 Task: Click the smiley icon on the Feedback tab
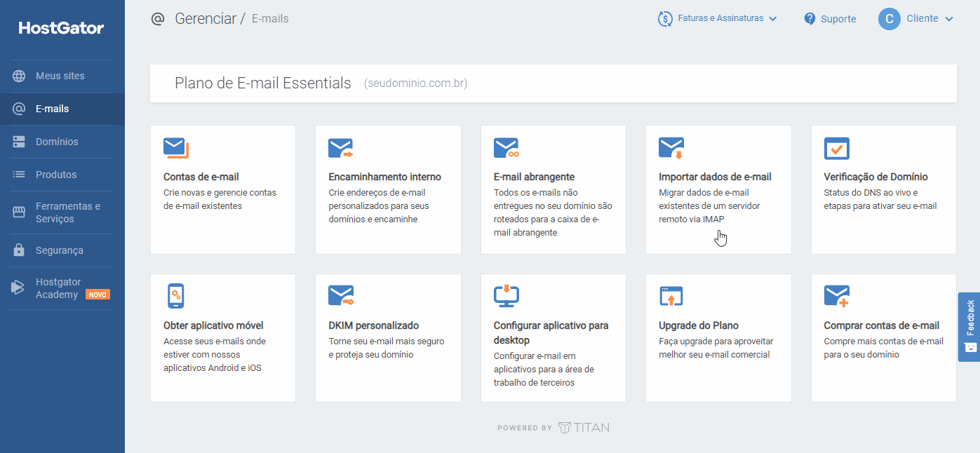(x=971, y=346)
